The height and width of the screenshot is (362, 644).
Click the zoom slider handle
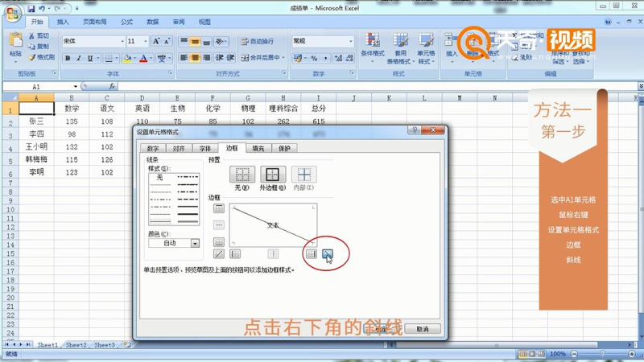coord(602,354)
